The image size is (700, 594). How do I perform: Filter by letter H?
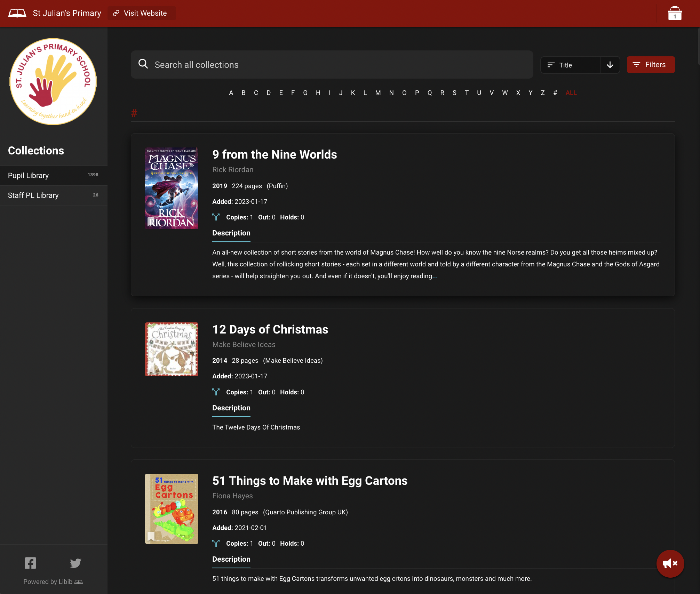point(318,93)
